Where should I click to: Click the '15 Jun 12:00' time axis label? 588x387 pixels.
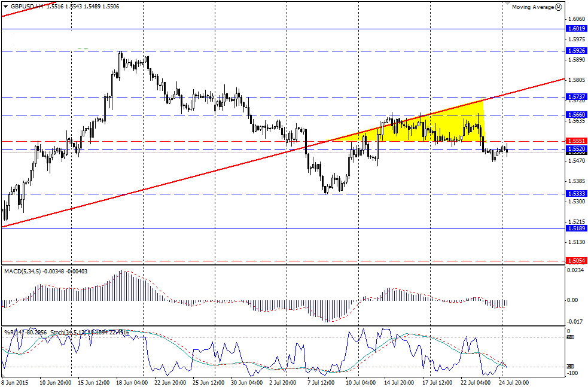click(94, 383)
